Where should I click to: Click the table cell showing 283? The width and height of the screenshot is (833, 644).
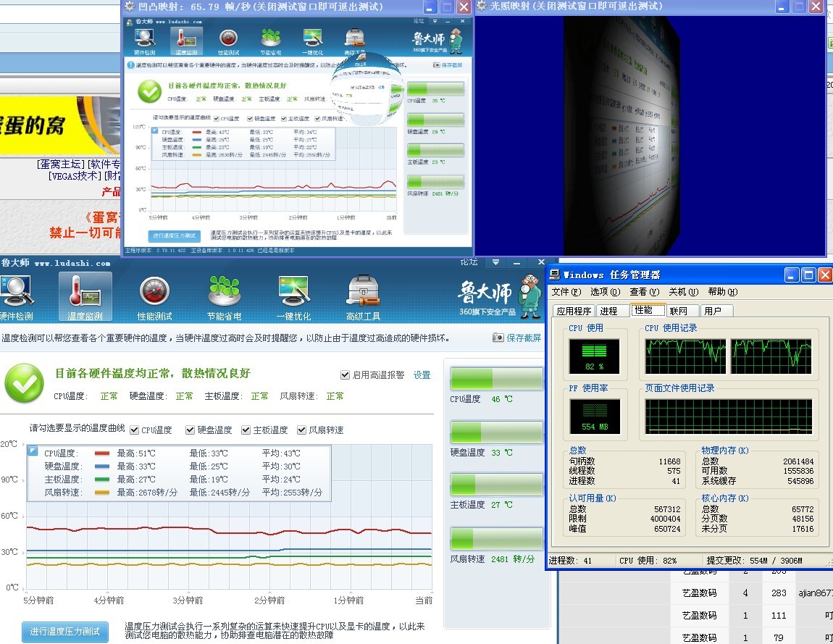[x=779, y=593]
